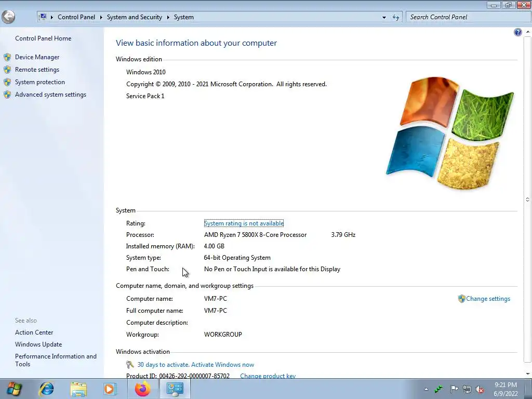Go to System and Security breadcrumb
This screenshot has height=399, width=532.
[x=135, y=17]
